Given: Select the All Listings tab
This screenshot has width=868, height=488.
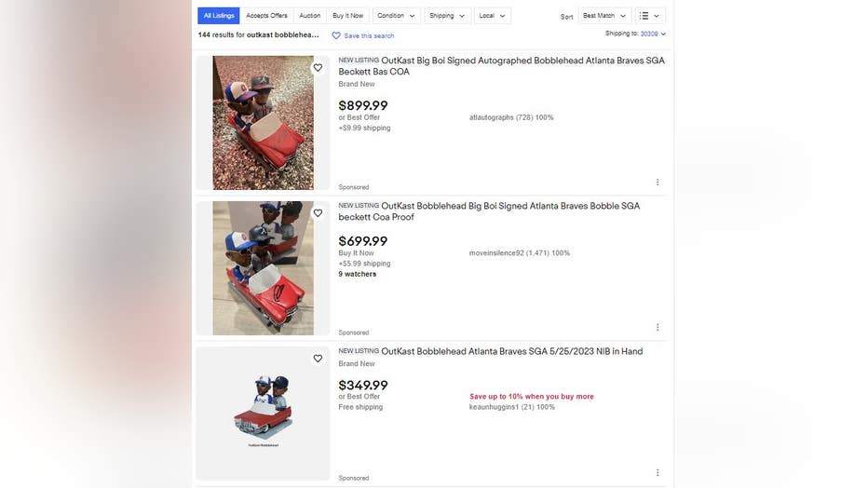Looking at the screenshot, I should tap(219, 16).
